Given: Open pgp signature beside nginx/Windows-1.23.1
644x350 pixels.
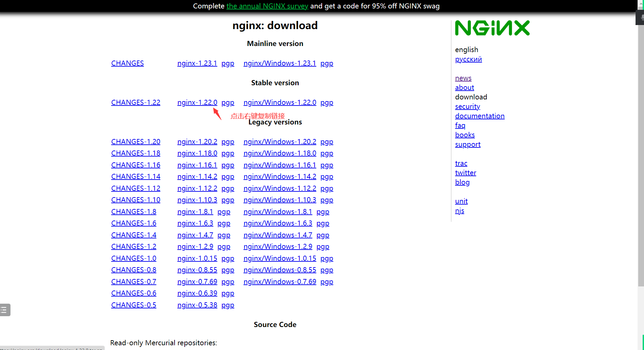Looking at the screenshot, I should pyautogui.click(x=327, y=63).
